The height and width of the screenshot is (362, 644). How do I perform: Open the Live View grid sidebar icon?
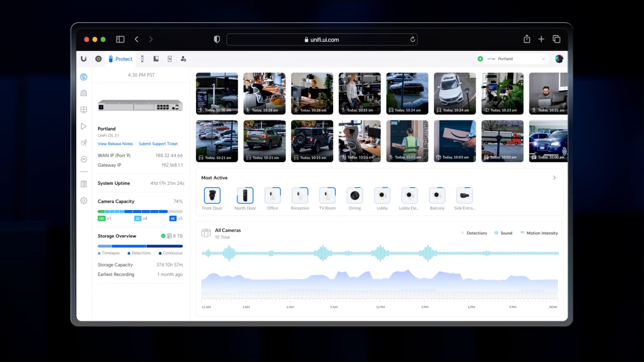(x=84, y=110)
